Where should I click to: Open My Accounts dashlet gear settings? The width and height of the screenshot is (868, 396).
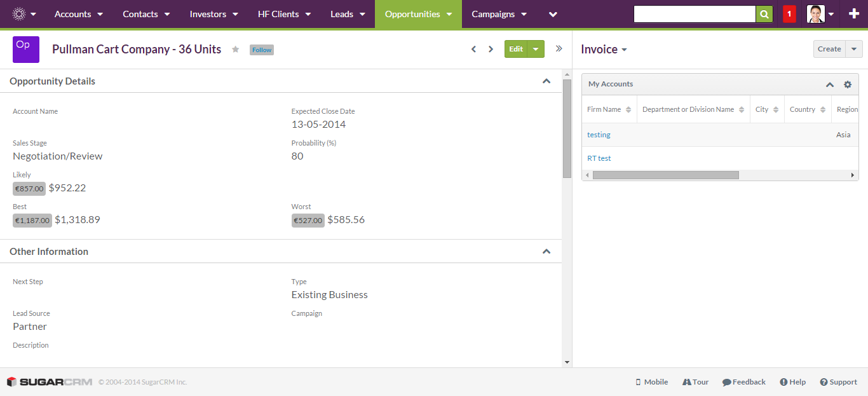847,85
